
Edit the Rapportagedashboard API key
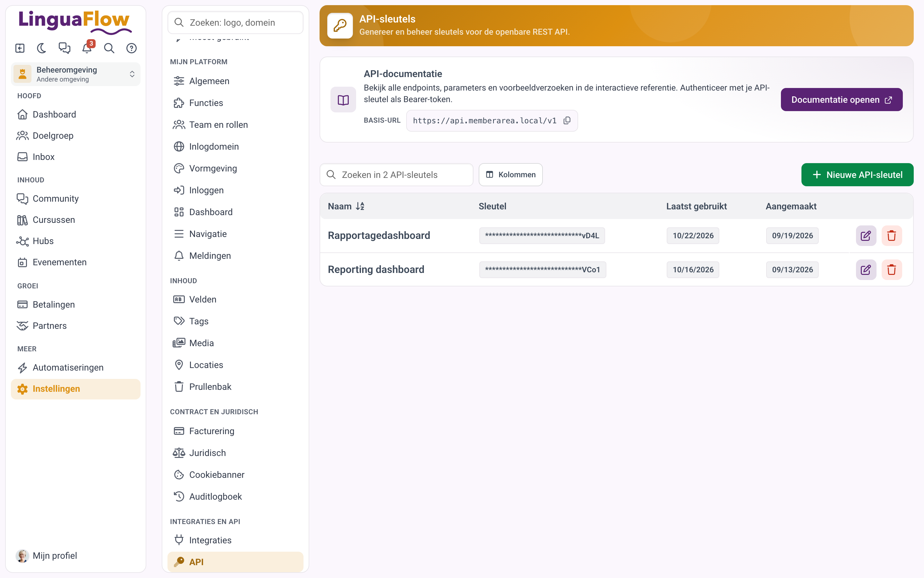(x=866, y=235)
